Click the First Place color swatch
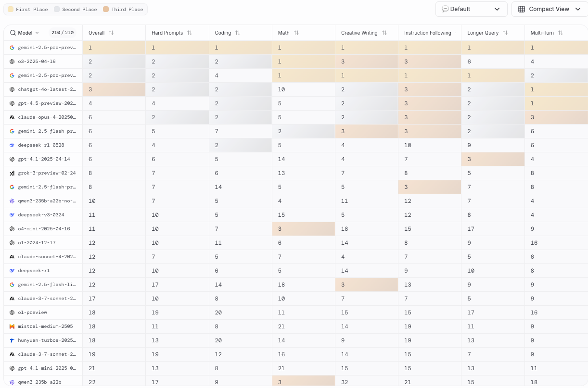The width and height of the screenshot is (588, 388). (11, 10)
